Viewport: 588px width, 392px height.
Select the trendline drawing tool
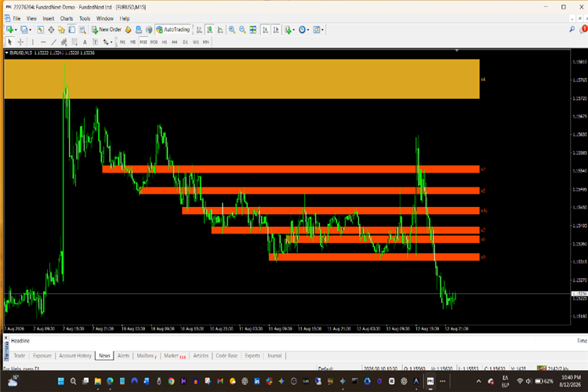[x=53, y=42]
